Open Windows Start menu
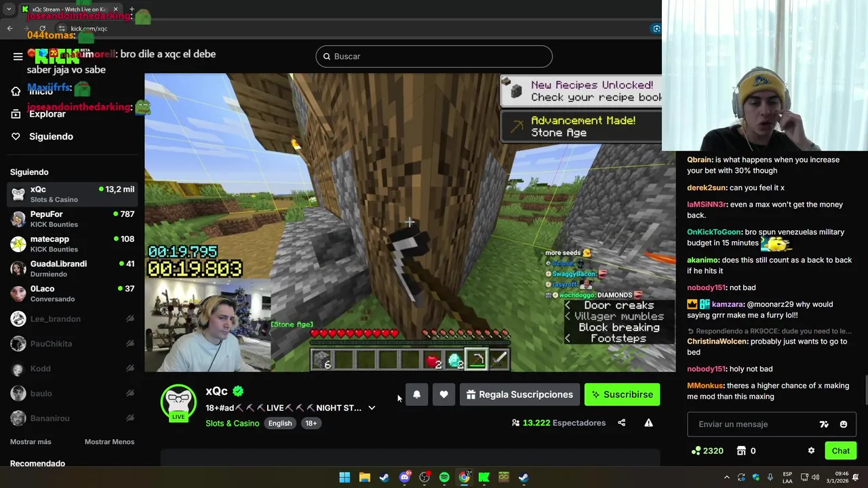The image size is (868, 488). click(344, 477)
